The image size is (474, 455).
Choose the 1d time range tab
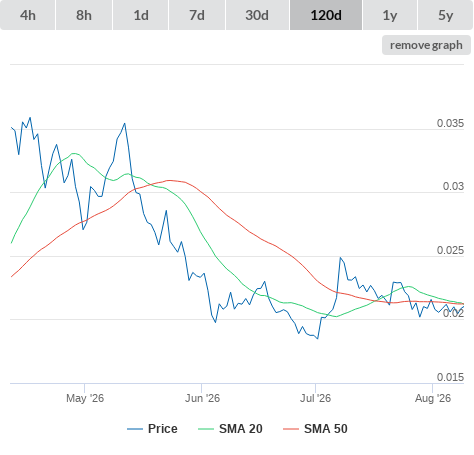(141, 15)
